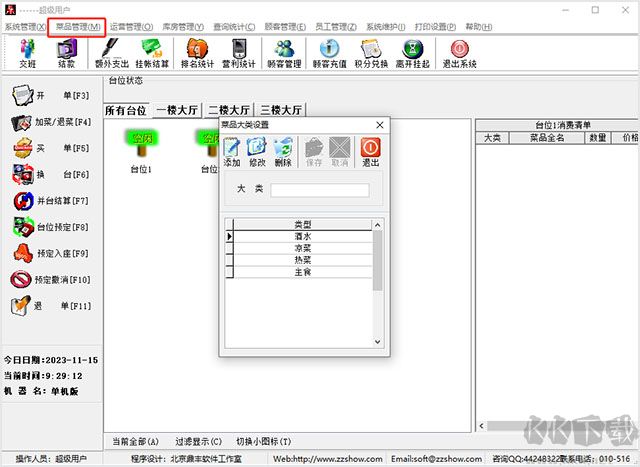Open the 打印设置(P) menu
This screenshot has width=640, height=467.
(435, 27)
